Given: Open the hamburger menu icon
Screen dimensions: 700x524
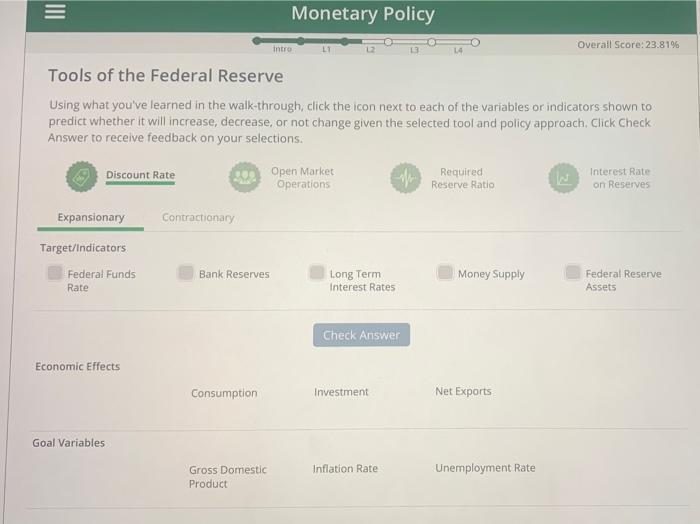Looking at the screenshot, I should point(55,12).
